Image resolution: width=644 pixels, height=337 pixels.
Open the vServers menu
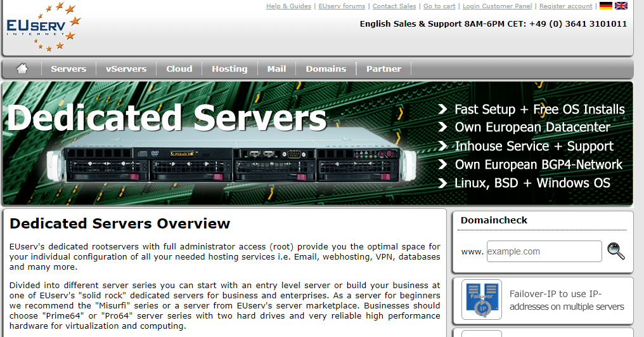click(126, 69)
